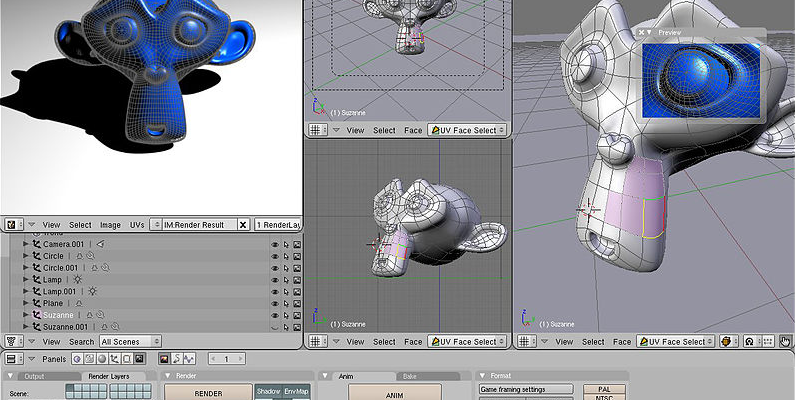Open the UVs menu in image editor
795x400 pixels.
coord(138,225)
